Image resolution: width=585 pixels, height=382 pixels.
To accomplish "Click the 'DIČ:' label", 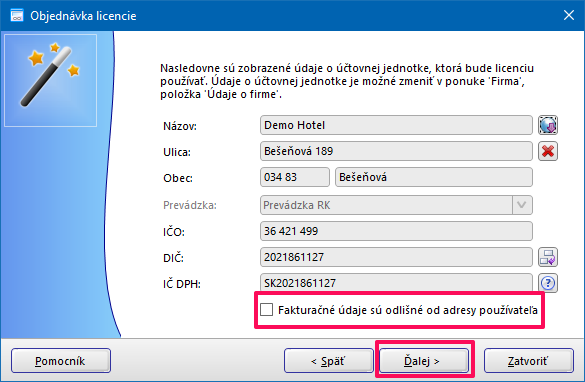I will click(173, 258).
